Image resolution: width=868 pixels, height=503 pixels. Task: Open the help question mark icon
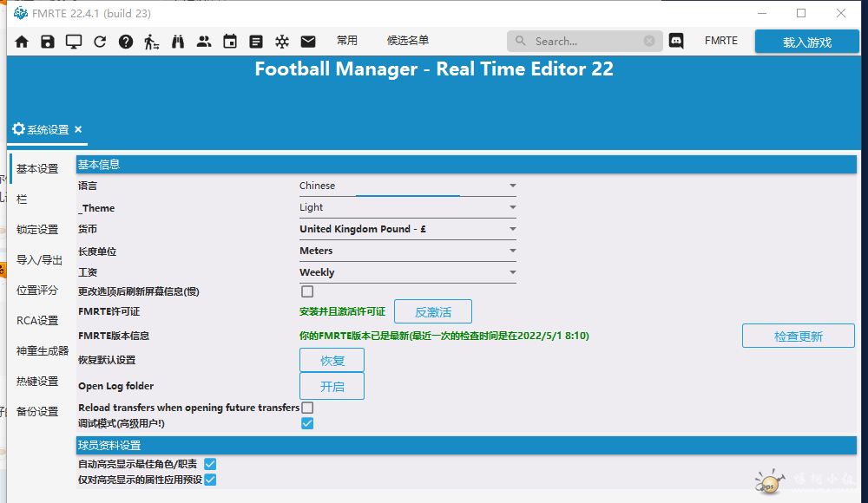coord(126,42)
